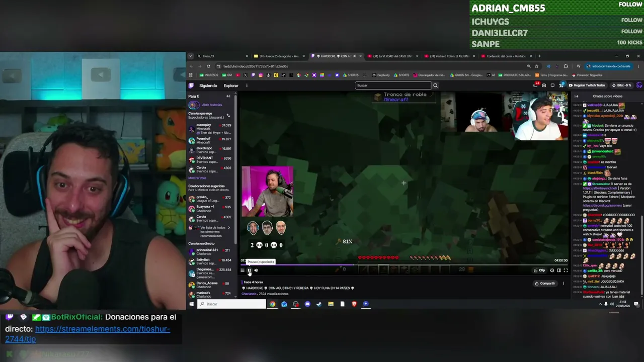The image size is (644, 362).
Task: Open the streamelements.com tip link
Action: [88, 334]
